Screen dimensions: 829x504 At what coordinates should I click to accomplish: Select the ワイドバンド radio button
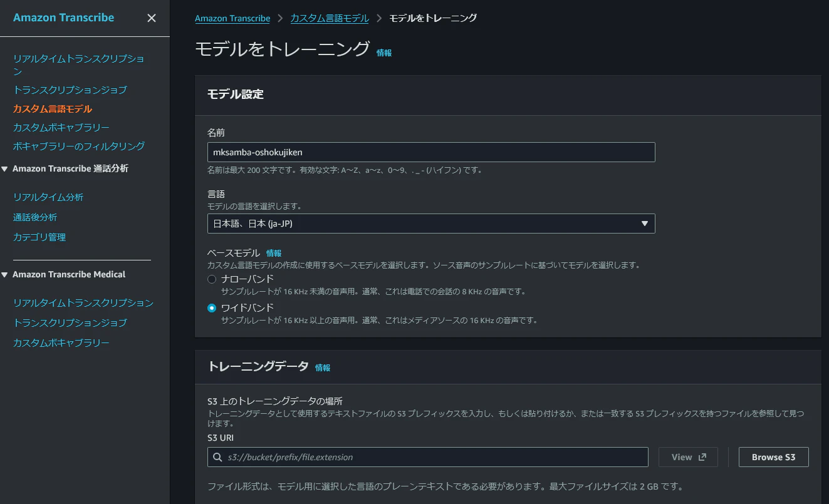(x=211, y=307)
